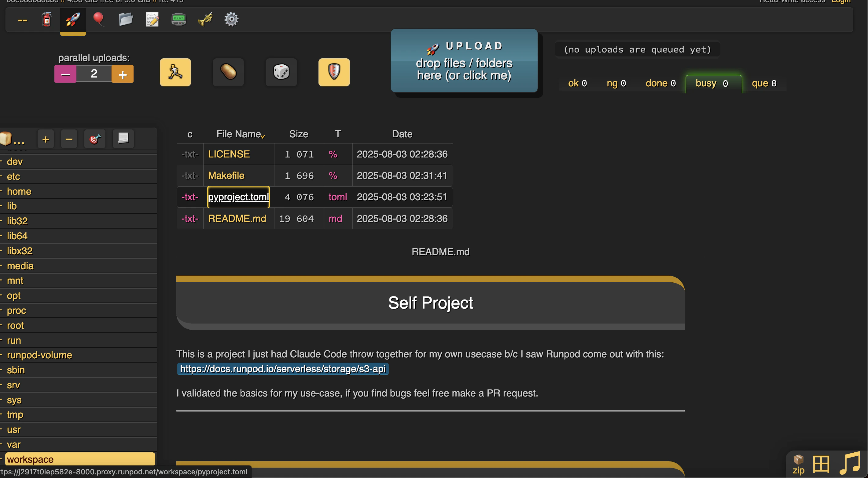Expand the tree with plus button
Image resolution: width=868 pixels, height=478 pixels.
(46, 139)
